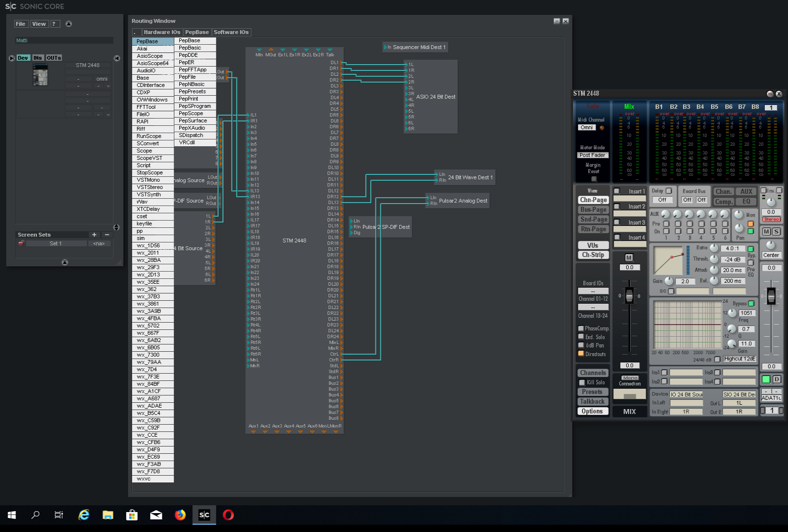The width and height of the screenshot is (788, 532).
Task: Mute the channel with the M button above the fader
Action: [629, 257]
